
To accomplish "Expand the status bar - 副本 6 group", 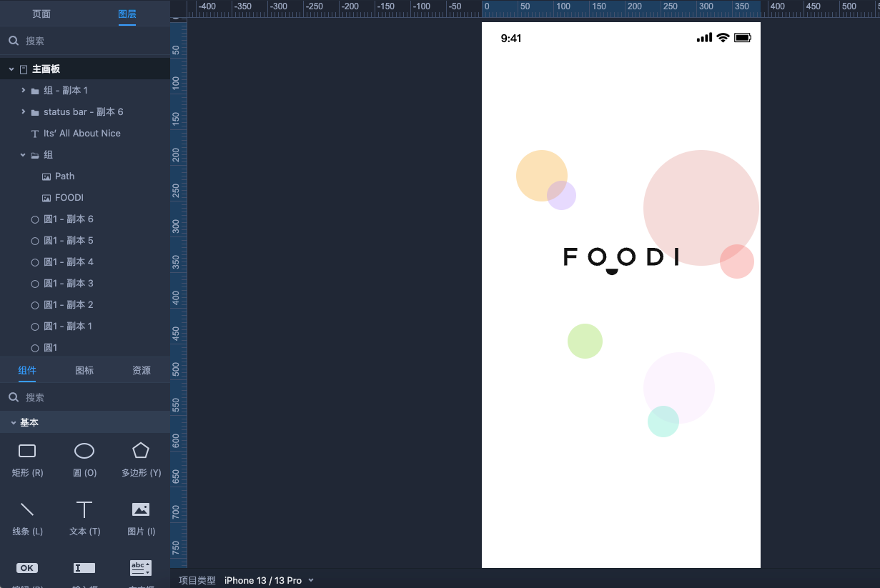I will coord(24,112).
